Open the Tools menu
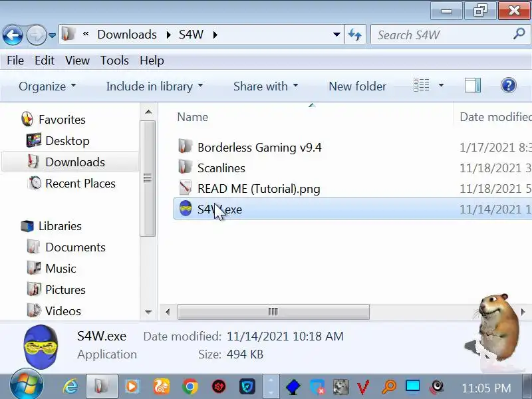 (114, 61)
